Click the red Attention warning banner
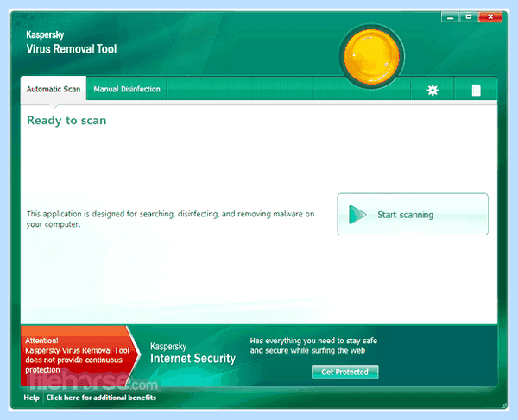Screen dimensions: 518x420 (x=79, y=355)
